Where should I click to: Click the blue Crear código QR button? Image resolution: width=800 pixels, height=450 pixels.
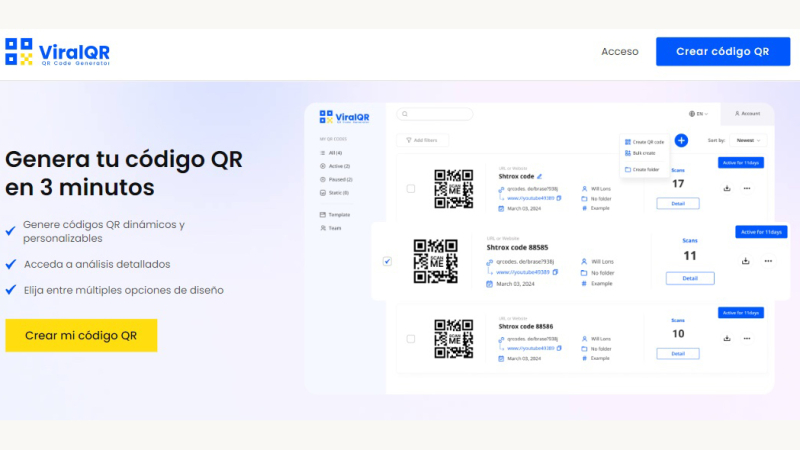tap(722, 52)
